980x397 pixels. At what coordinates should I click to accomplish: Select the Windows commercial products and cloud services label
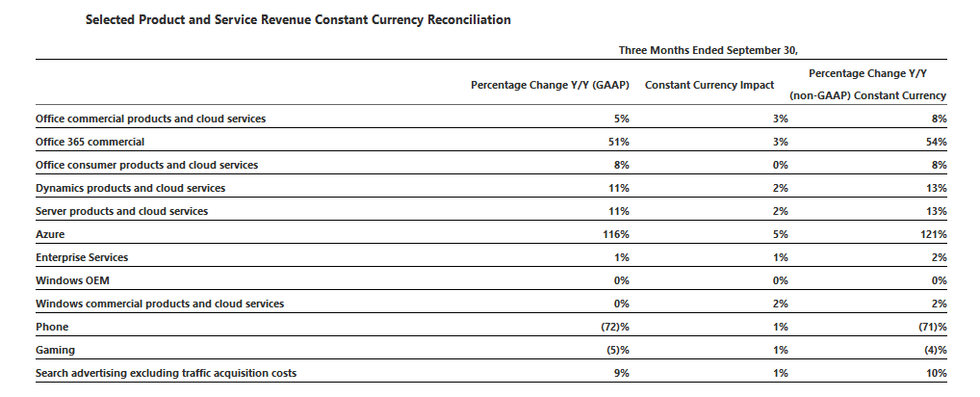(159, 304)
